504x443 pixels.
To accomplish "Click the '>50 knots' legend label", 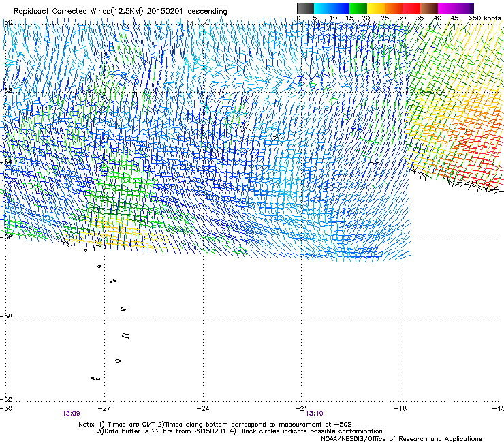I will 484,18.
